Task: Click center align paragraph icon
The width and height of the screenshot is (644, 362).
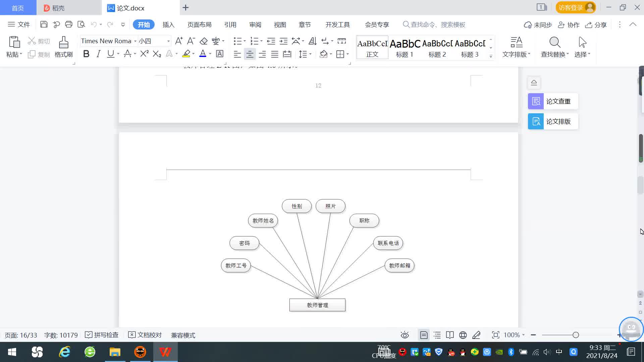Action: point(250,54)
